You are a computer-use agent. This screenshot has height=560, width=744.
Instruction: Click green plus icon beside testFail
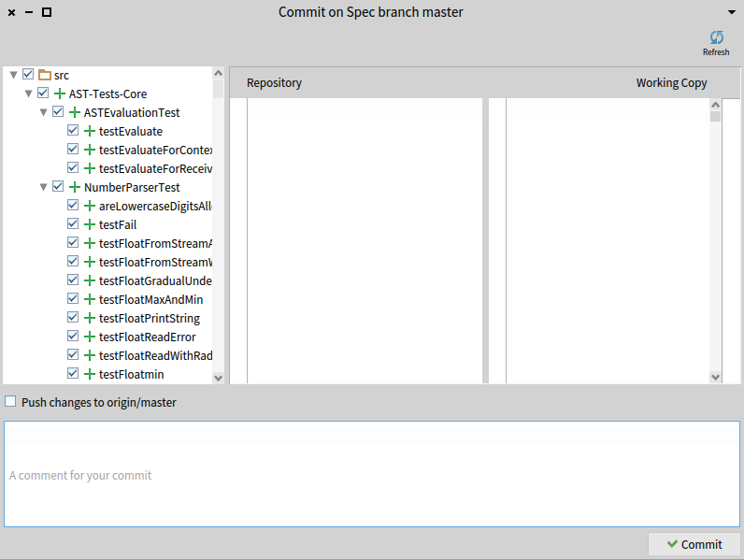[90, 224]
